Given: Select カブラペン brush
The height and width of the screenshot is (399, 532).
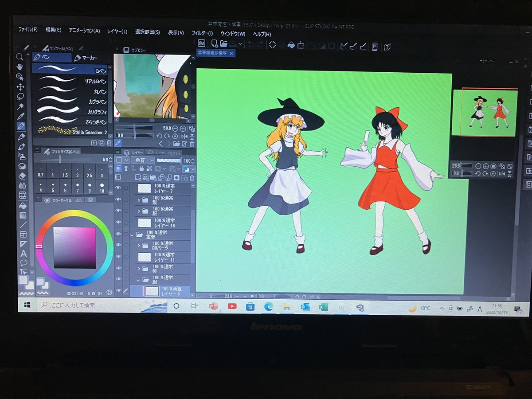Looking at the screenshot, I should pyautogui.click(x=70, y=102).
